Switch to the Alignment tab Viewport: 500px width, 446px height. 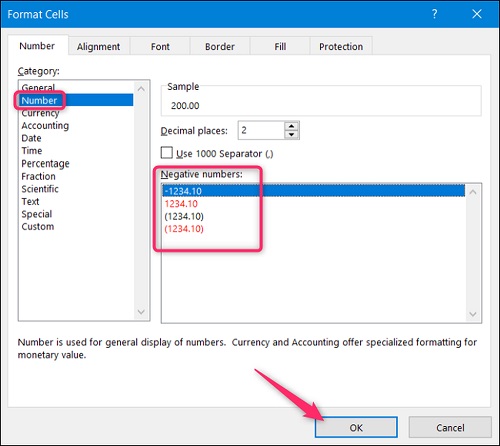pyautogui.click(x=98, y=47)
